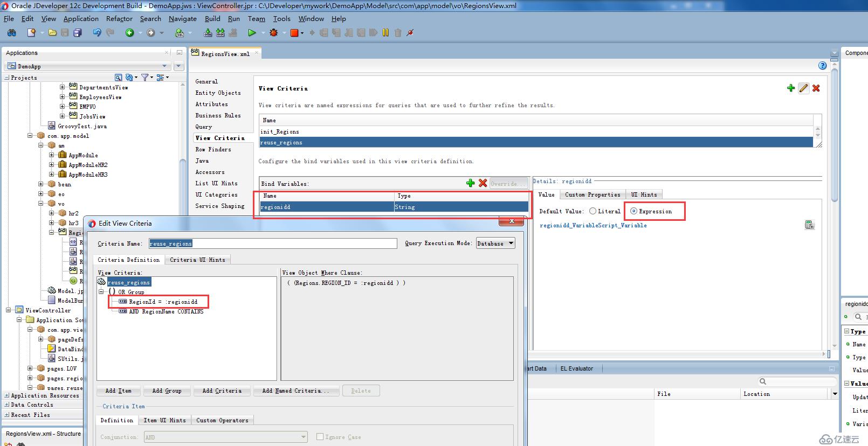This screenshot has height=446, width=868.
Task: Open the Refactor menu
Action: 119,18
